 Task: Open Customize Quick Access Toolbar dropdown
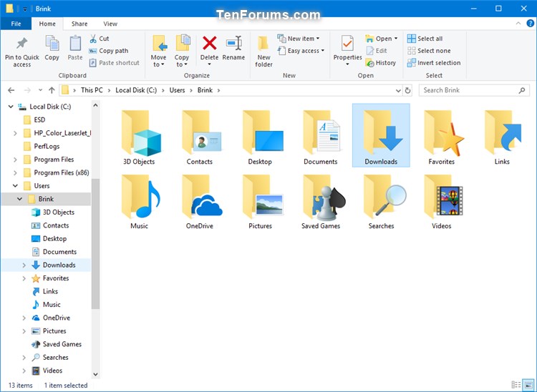tap(25, 9)
